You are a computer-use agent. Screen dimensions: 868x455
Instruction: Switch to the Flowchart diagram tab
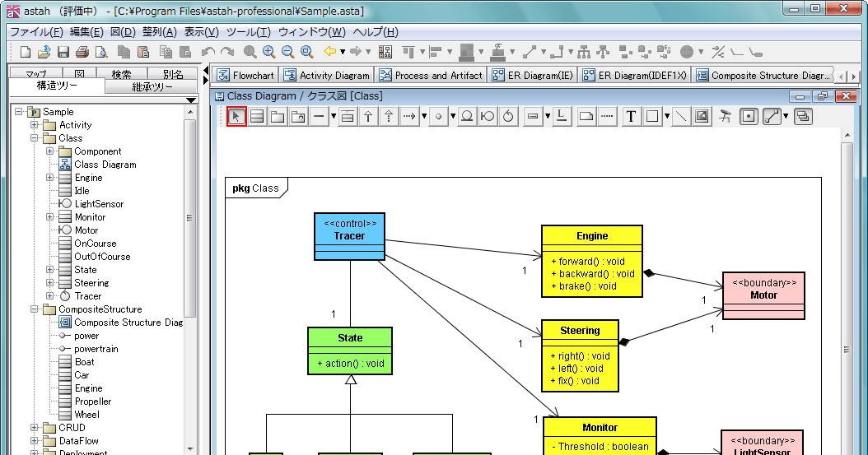245,75
